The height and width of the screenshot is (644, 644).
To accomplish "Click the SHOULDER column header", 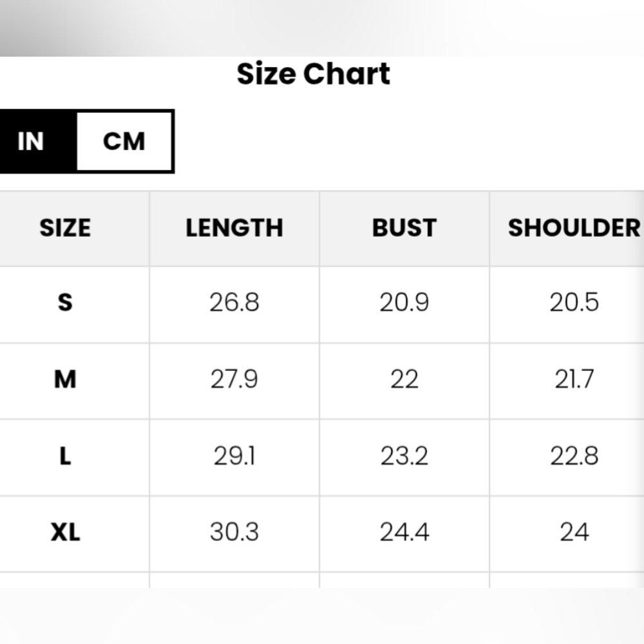I will point(574,228).
